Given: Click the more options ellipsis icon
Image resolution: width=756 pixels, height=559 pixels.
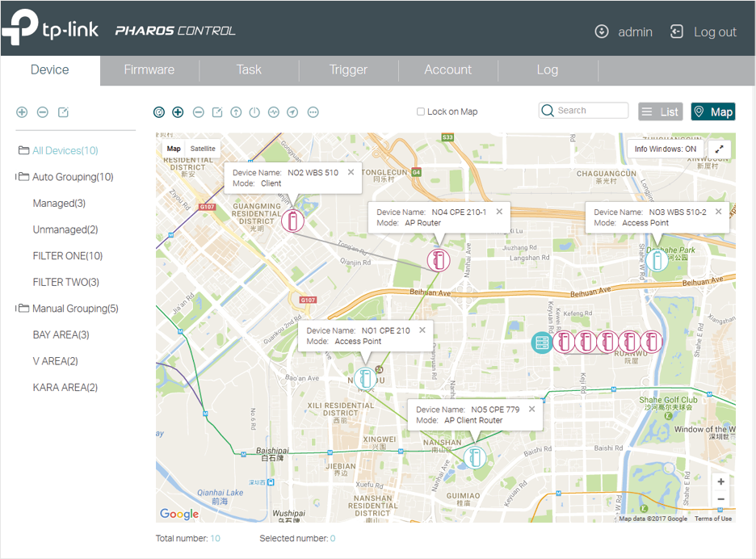Looking at the screenshot, I should click(x=313, y=112).
